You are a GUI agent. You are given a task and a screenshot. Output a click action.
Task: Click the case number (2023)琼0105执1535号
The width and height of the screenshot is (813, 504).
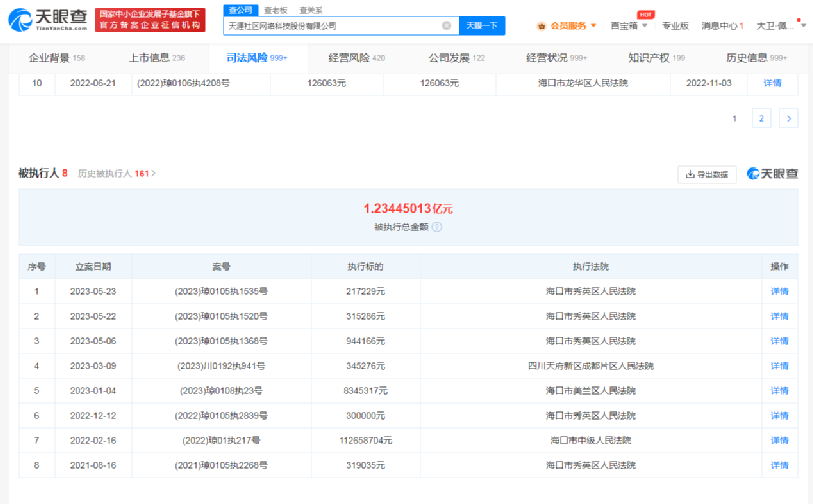[221, 291]
